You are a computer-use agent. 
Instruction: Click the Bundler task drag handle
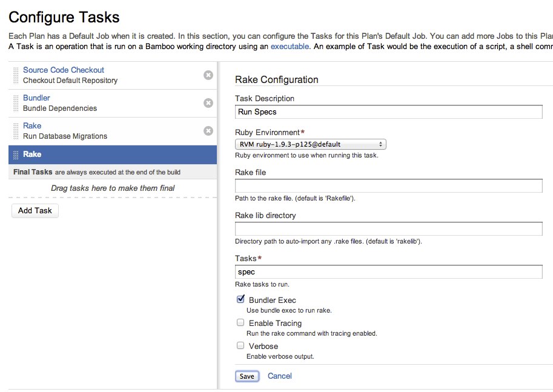(x=16, y=104)
